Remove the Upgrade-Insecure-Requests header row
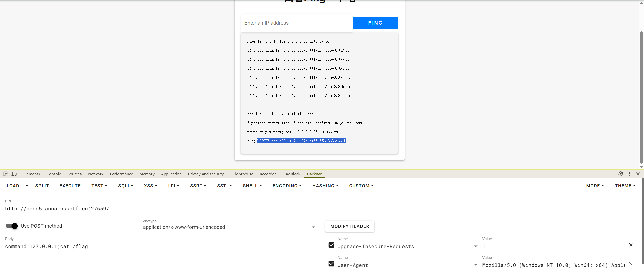The image size is (644, 273). tap(631, 245)
